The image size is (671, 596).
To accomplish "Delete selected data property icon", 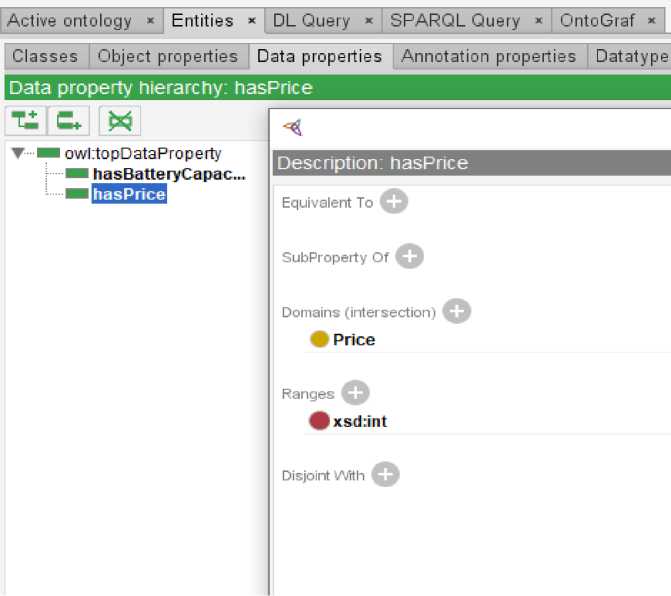I will [120, 121].
